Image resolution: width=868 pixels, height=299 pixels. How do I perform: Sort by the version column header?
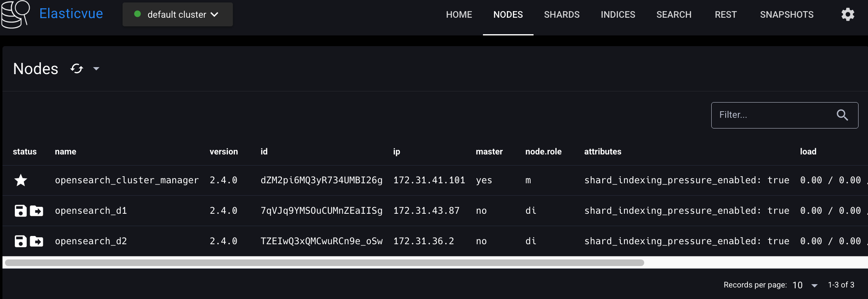tap(224, 152)
